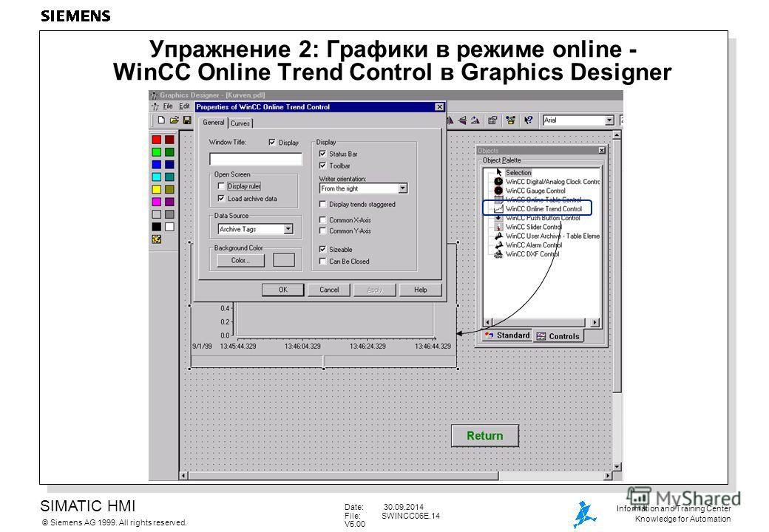Uncheck the Status Bar checkbox

(x=322, y=154)
